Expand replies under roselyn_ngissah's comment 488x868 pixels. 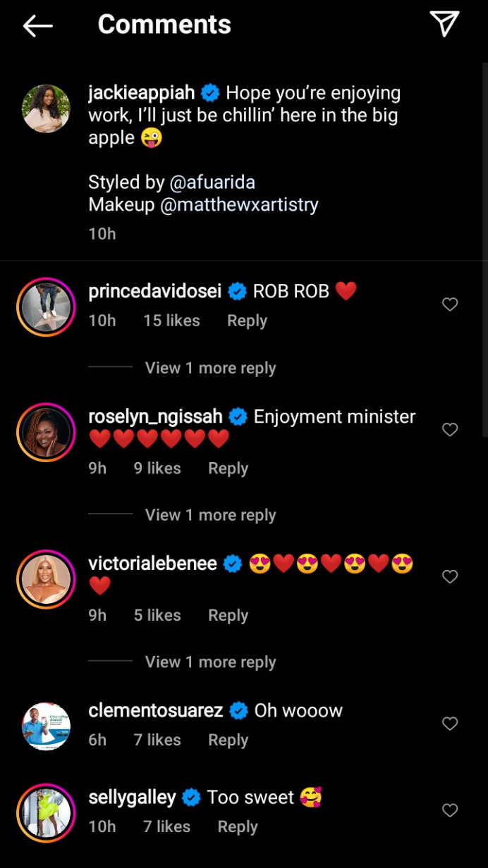pos(210,515)
